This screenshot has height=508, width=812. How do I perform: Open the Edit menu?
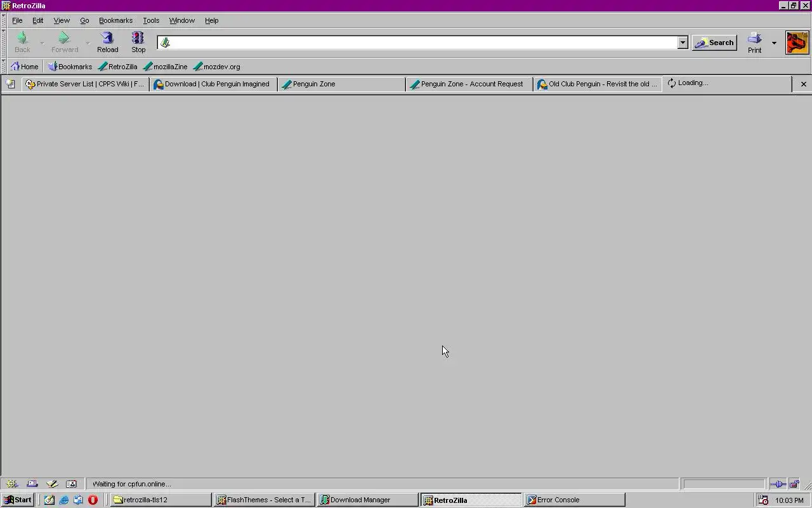[x=38, y=20]
